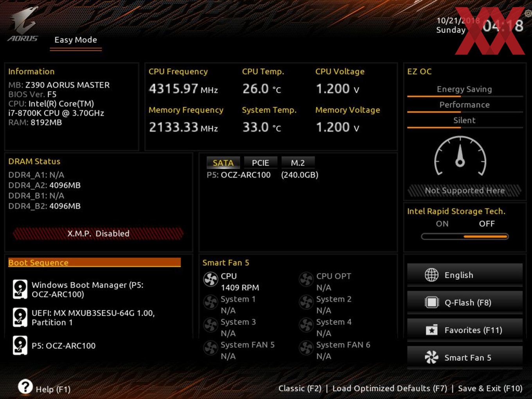Select Silent EZ OC mode
The image size is (532, 399).
[x=464, y=120]
